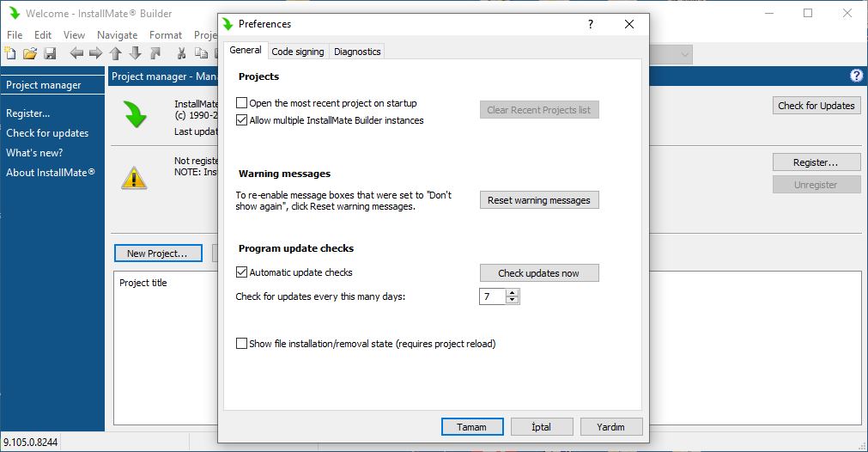Click the Yardım help button

click(x=611, y=427)
